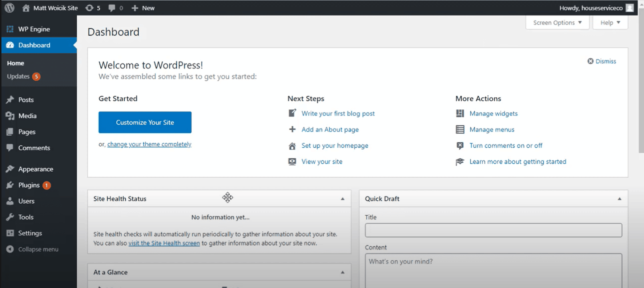Follow the change your theme completely link
The height and width of the screenshot is (288, 644).
point(149,144)
